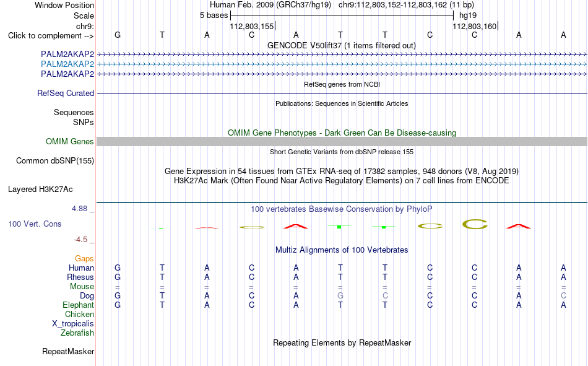Click the 4.88 PhyloP upper limit value

tap(79, 208)
